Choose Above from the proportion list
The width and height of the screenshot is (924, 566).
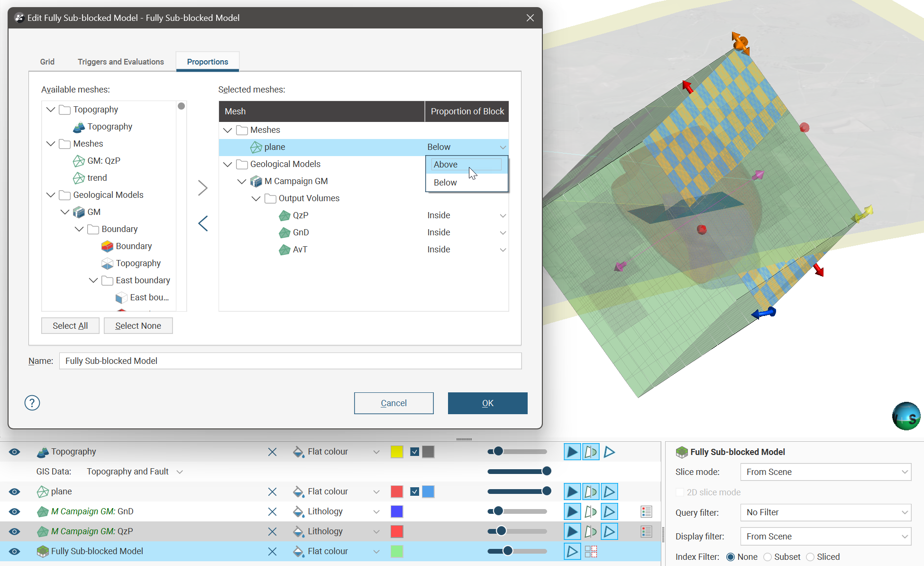(446, 165)
